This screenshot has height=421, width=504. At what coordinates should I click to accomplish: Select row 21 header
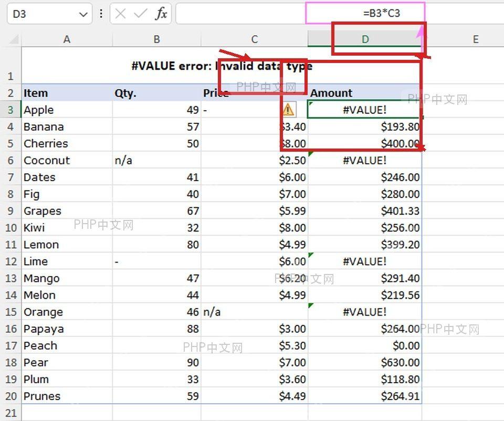[x=10, y=413]
